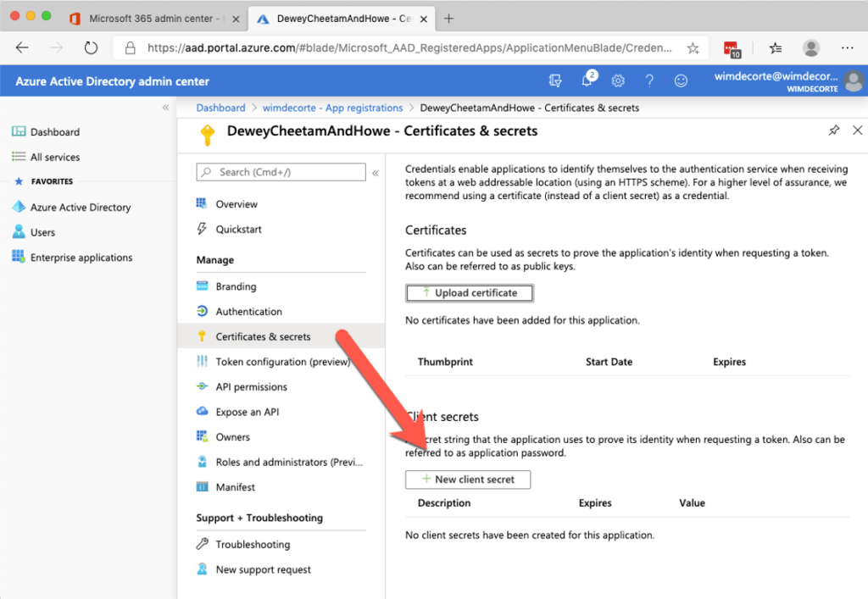Navigate to wimdecorte - App registrations breadcrumb
The image size is (868, 599).
(332, 108)
